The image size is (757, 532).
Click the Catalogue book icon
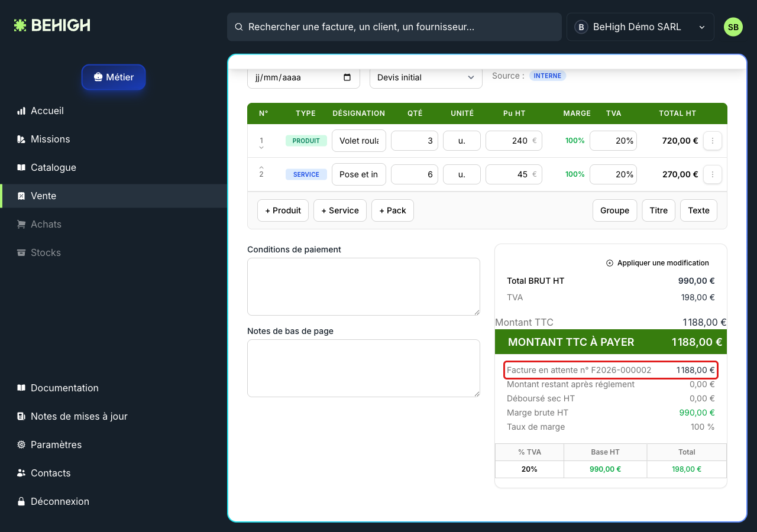tap(21, 167)
